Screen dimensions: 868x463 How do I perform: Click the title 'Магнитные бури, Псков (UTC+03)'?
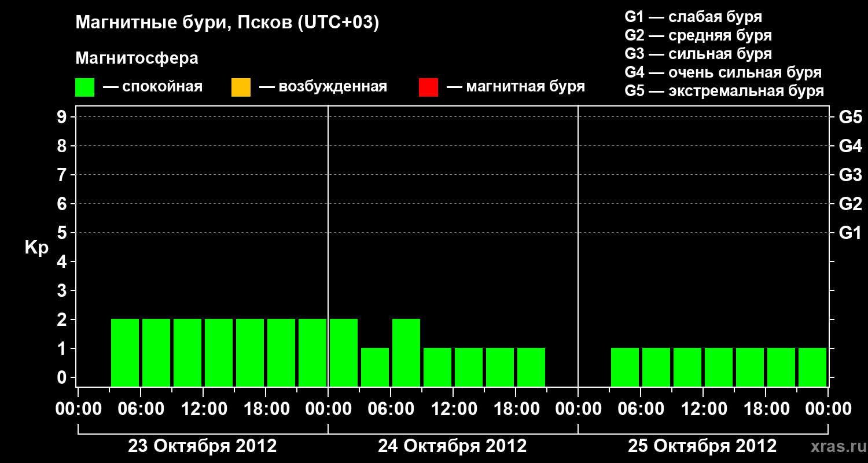pos(227,24)
